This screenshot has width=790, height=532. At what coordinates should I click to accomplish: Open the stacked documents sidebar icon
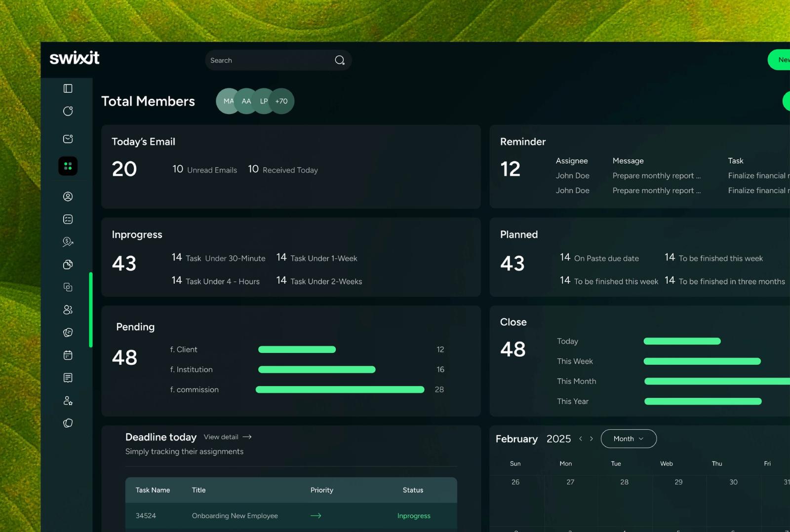click(x=68, y=265)
